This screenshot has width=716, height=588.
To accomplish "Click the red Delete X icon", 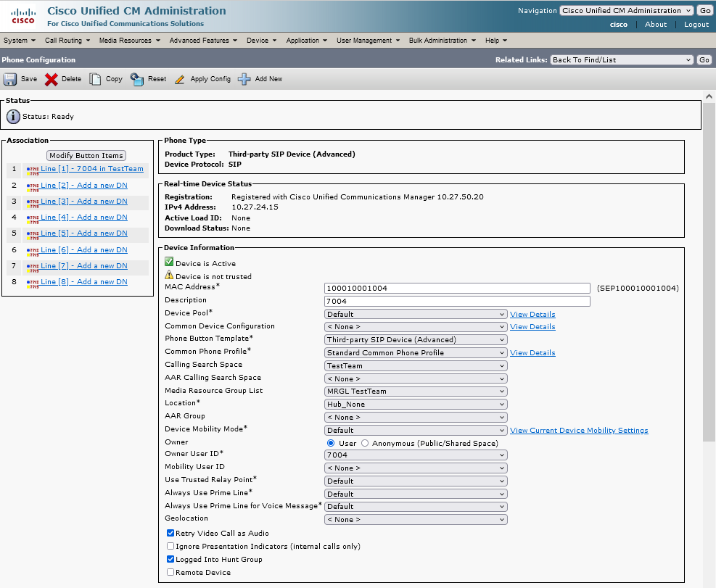I will click(x=52, y=79).
